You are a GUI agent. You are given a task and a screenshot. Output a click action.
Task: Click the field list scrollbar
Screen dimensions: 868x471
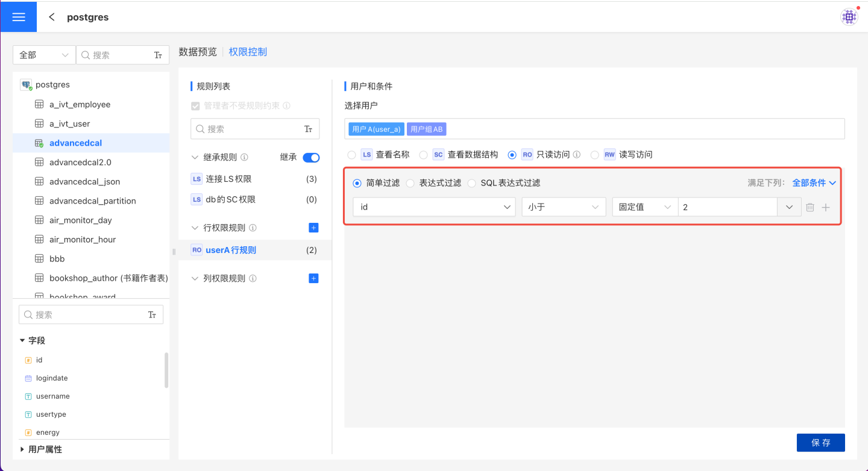[x=166, y=370]
